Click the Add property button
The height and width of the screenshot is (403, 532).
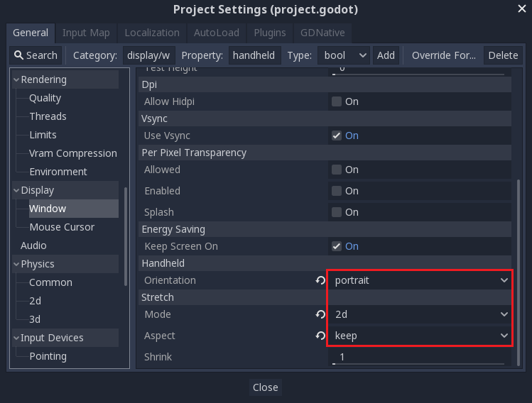pyautogui.click(x=386, y=55)
